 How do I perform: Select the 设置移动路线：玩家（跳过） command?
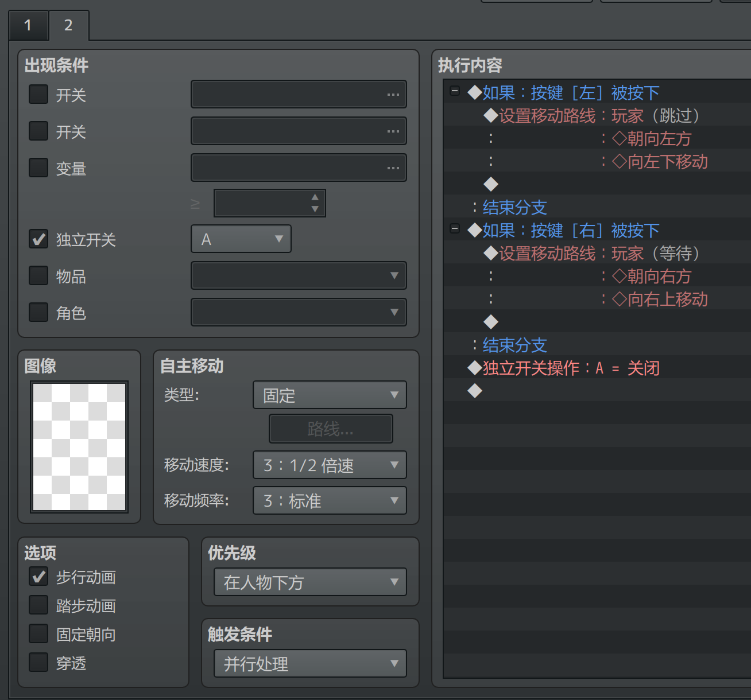pyautogui.click(x=592, y=115)
